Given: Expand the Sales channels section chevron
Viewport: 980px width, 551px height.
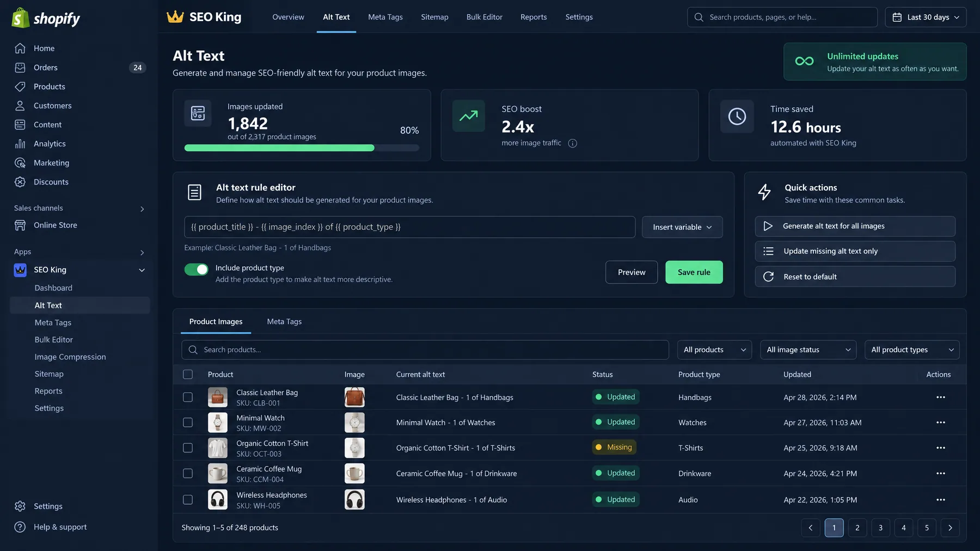Looking at the screenshot, I should pos(142,209).
